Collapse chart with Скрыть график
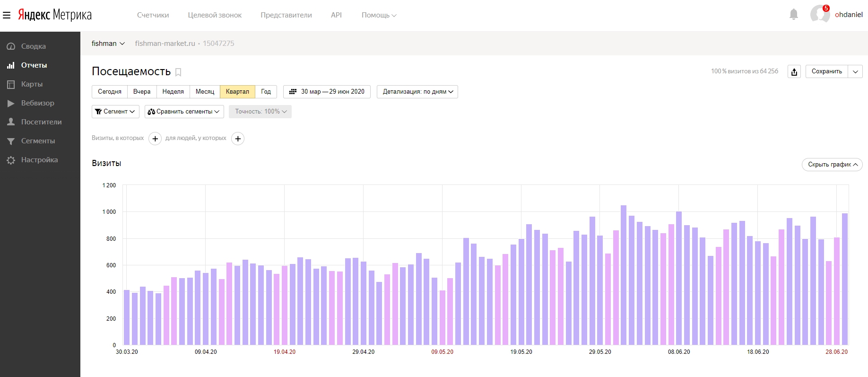868x377 pixels. [x=832, y=165]
